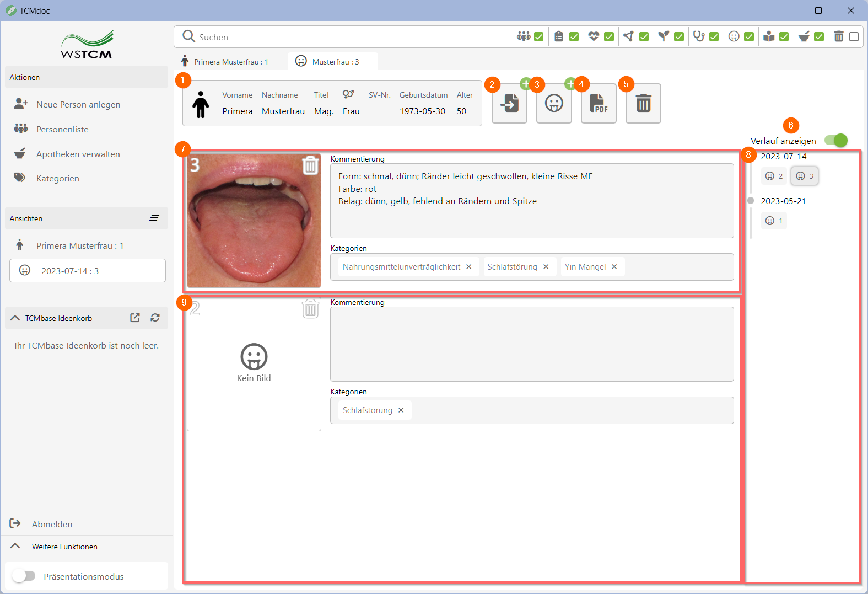Delete tongue image 3 with trash icon
The image size is (868, 594).
pos(310,165)
